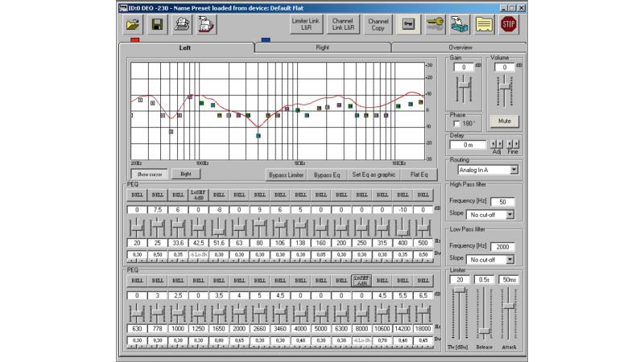Click the blue Right channel indicator
This screenshot has width=644, height=362.
[x=266, y=39]
